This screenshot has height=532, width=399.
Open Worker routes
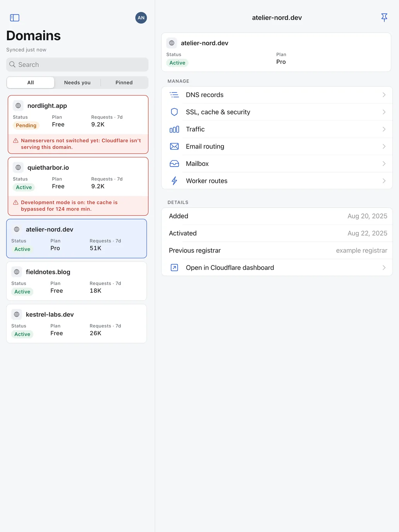pos(277,181)
